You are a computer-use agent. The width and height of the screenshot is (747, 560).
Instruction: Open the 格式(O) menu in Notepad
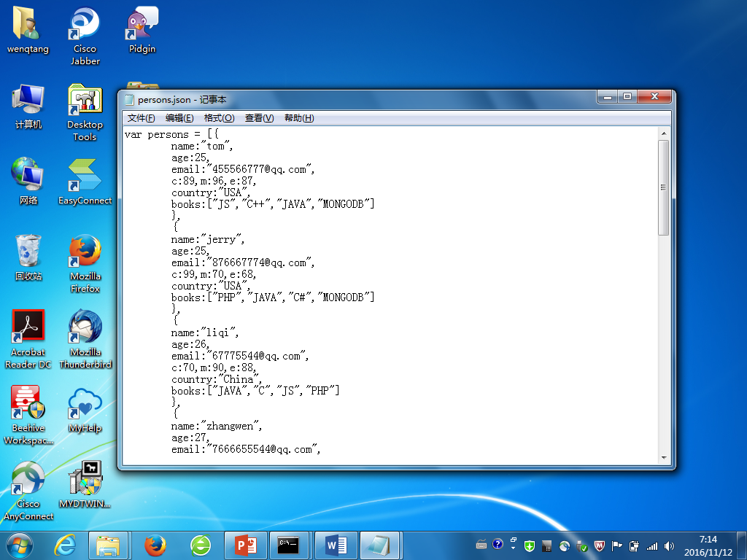(x=219, y=118)
